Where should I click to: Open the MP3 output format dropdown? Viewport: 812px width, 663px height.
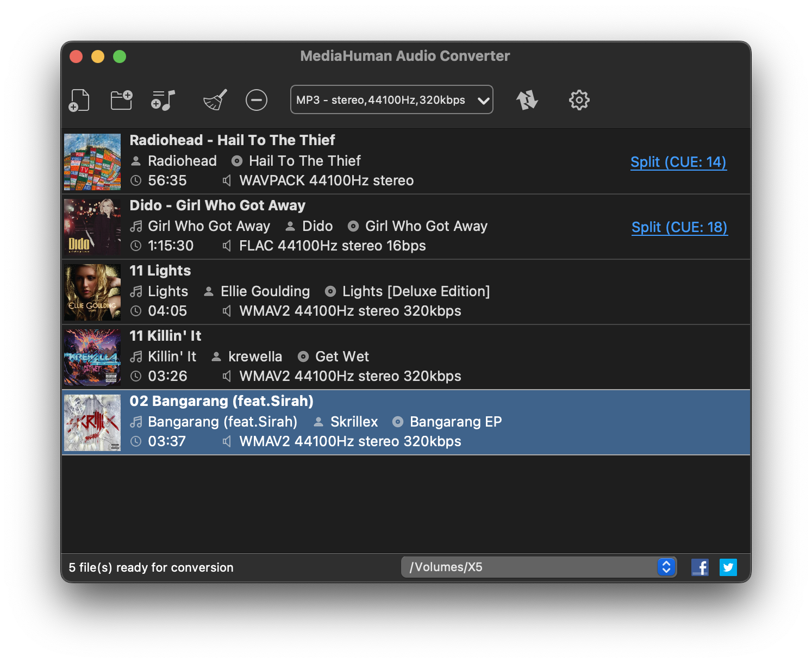coord(392,100)
